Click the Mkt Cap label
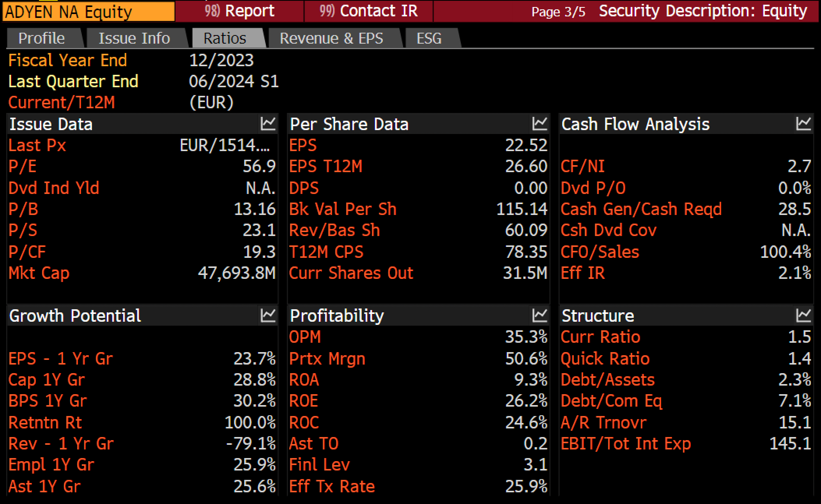This screenshot has height=504, width=821. coord(39,273)
